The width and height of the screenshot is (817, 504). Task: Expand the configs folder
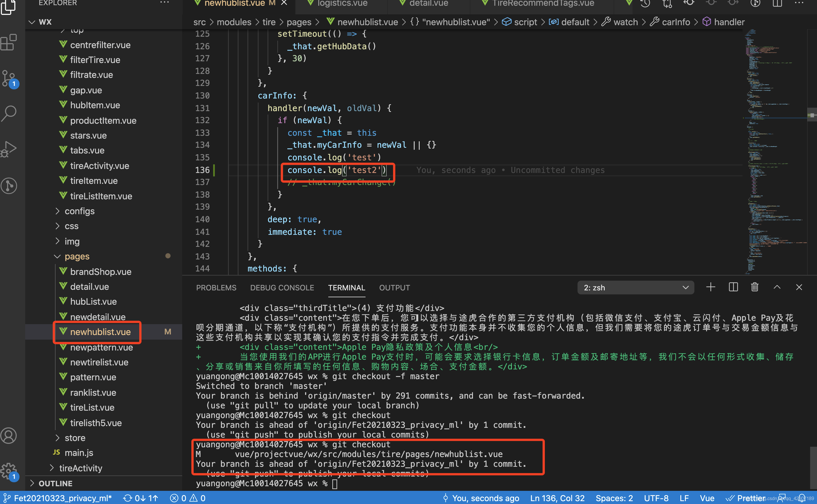tap(79, 211)
